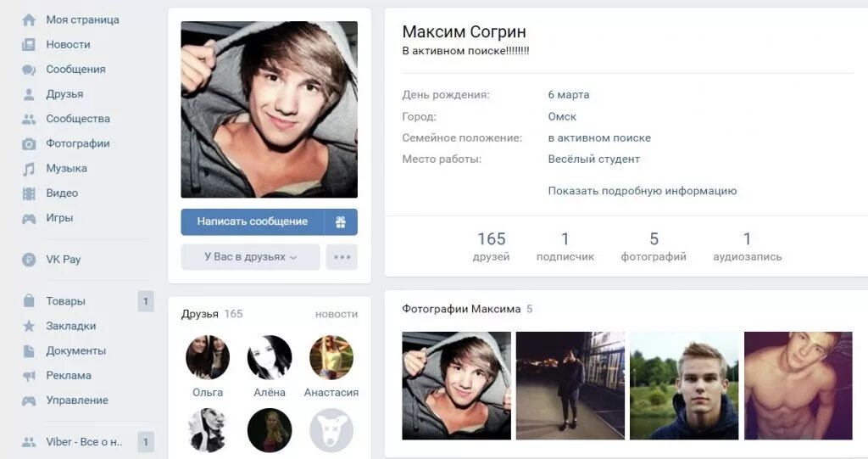Click the VK Pay icon
This screenshot has width=868, height=459.
coord(29,260)
